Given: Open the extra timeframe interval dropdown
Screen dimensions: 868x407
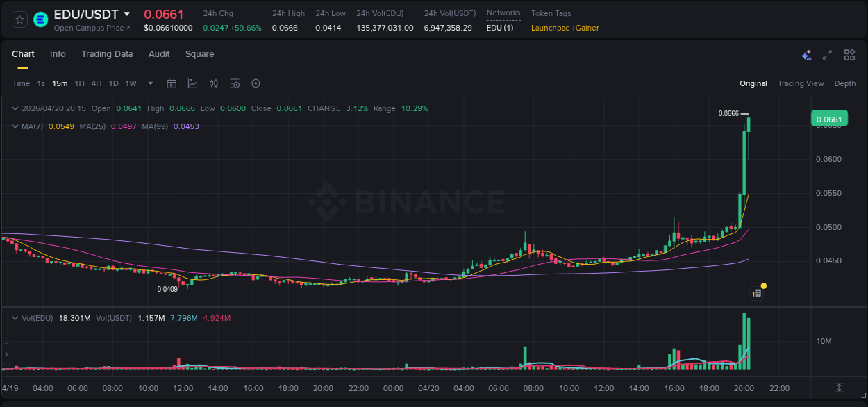Looking at the screenshot, I should [x=149, y=83].
